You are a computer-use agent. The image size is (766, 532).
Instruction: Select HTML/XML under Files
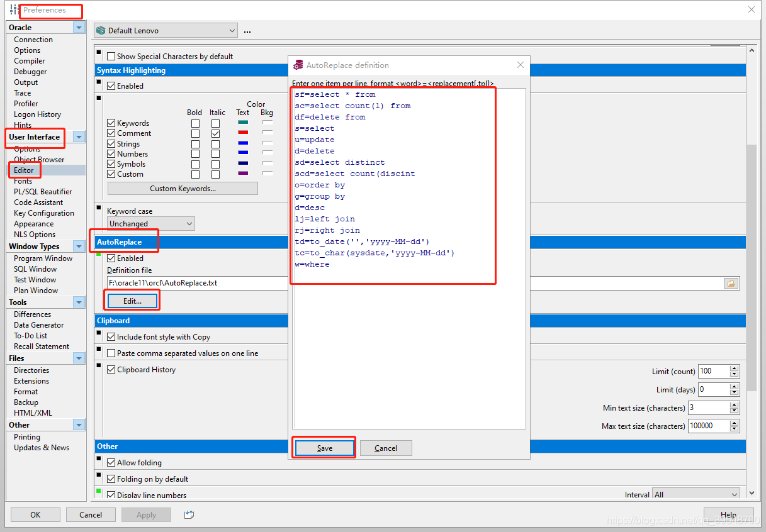point(33,413)
